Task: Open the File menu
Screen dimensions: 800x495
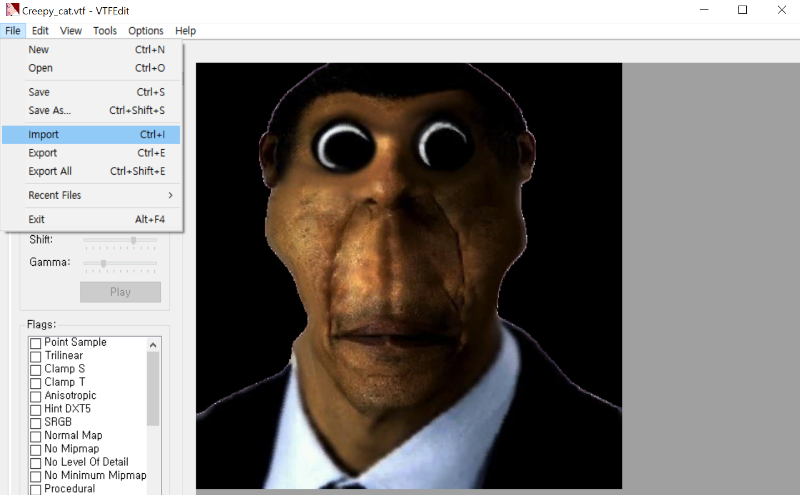Action: [x=13, y=31]
